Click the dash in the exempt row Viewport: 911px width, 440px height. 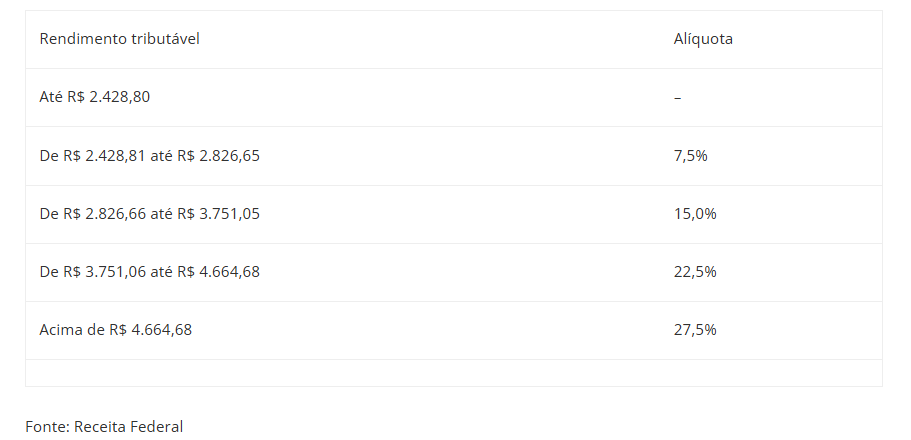[x=678, y=97]
